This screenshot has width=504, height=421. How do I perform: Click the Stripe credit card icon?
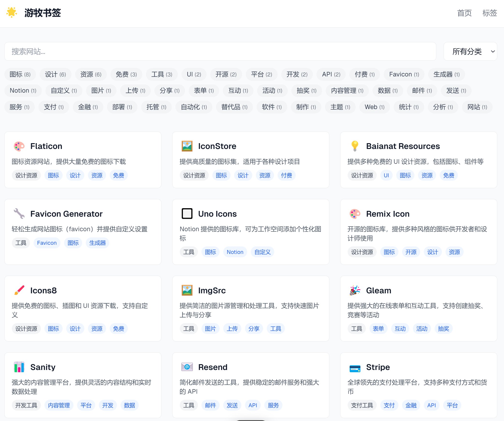[x=355, y=369]
